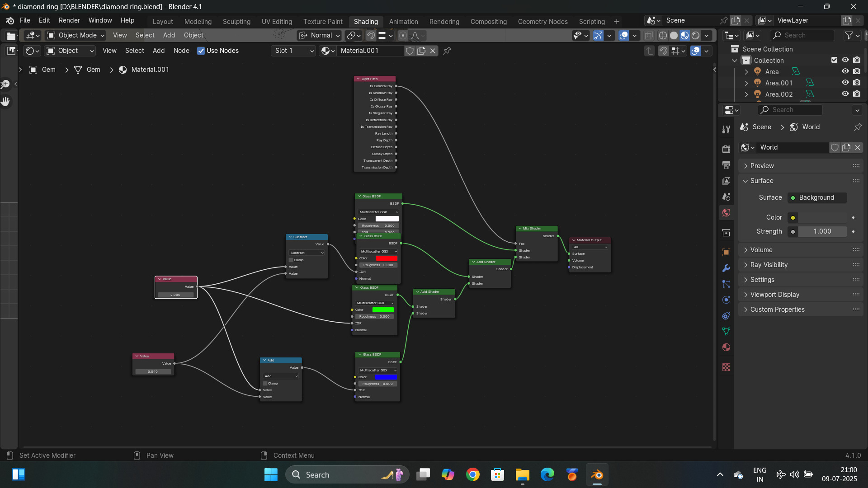The image size is (868, 488).
Task: Open the Render properties tab icon
Action: pos(726,149)
